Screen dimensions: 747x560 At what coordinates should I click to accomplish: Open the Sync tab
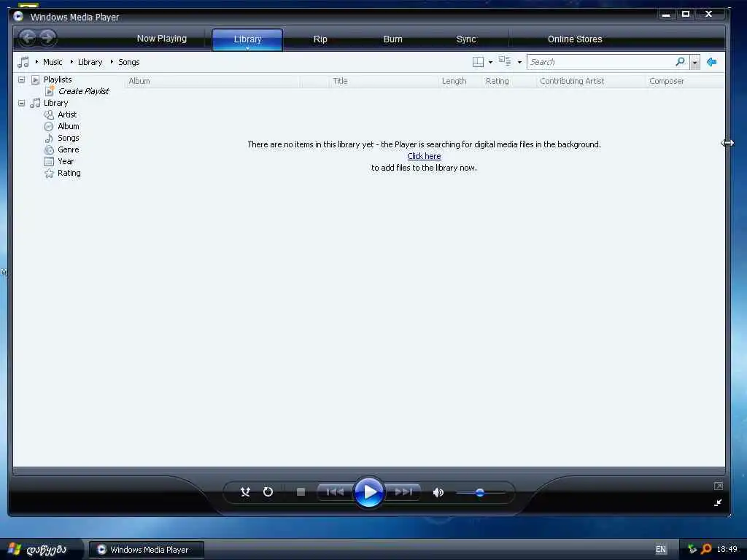pos(466,39)
